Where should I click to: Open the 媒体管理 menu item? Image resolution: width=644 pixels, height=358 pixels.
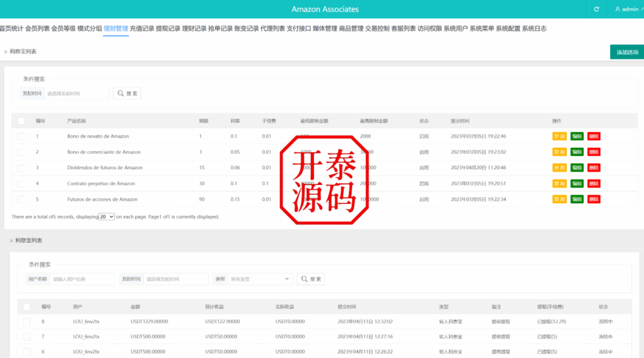[x=325, y=28]
